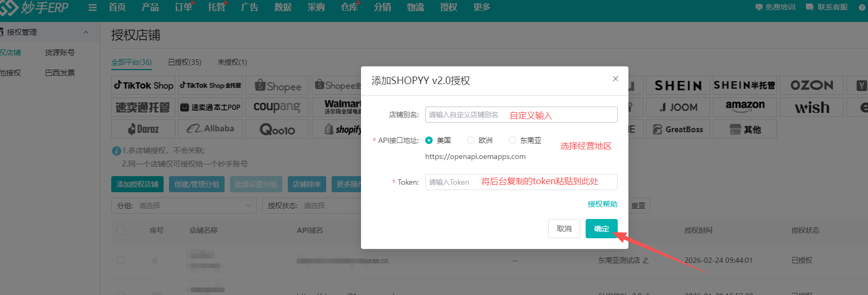Select the OZON platform tile

pos(811,85)
